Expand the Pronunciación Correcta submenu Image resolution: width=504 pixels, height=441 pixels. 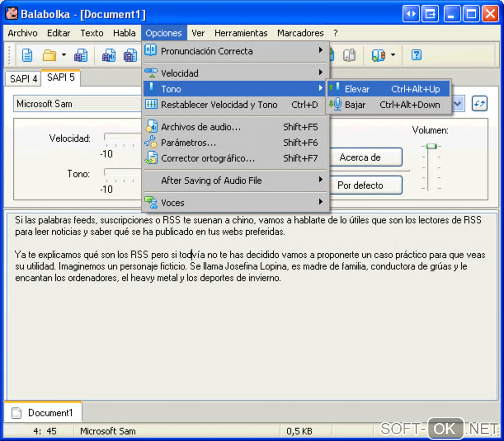click(x=234, y=51)
